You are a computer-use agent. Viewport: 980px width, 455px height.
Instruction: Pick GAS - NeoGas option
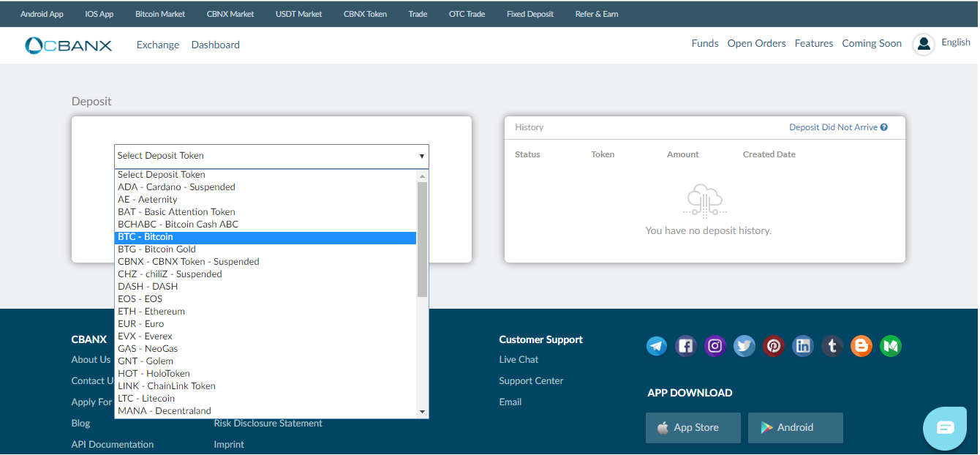(x=265, y=349)
